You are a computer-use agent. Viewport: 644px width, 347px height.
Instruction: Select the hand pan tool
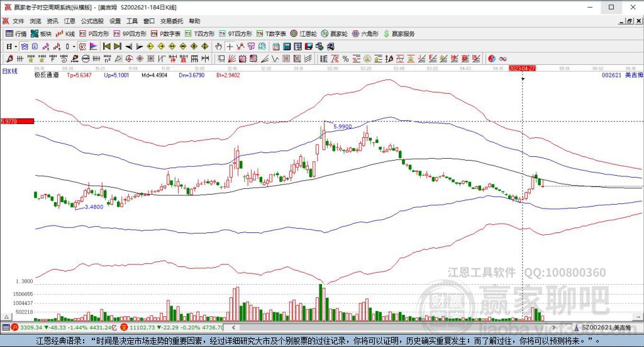click(218, 47)
